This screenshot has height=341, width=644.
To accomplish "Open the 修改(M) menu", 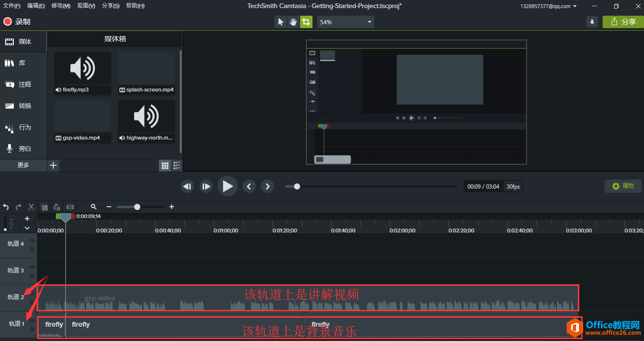I will [60, 6].
